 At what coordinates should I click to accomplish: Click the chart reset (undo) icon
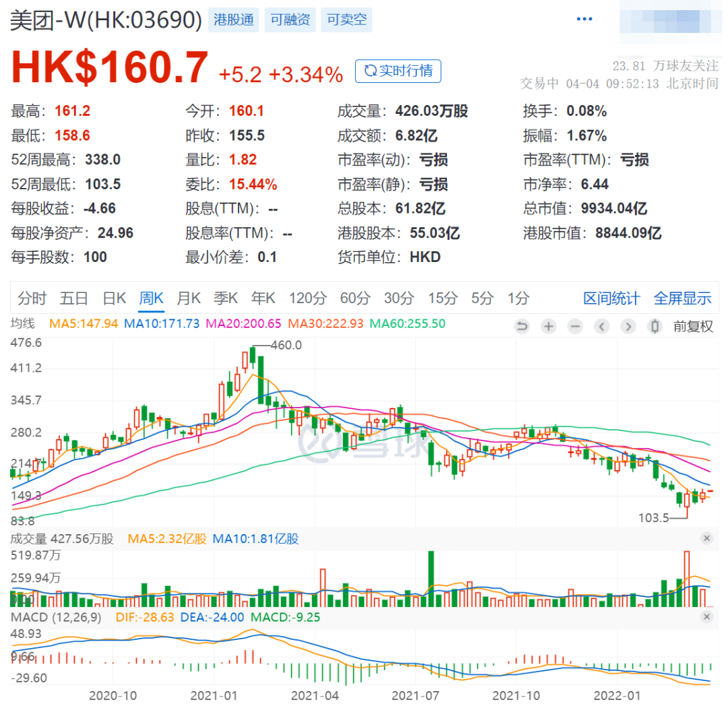point(522,327)
